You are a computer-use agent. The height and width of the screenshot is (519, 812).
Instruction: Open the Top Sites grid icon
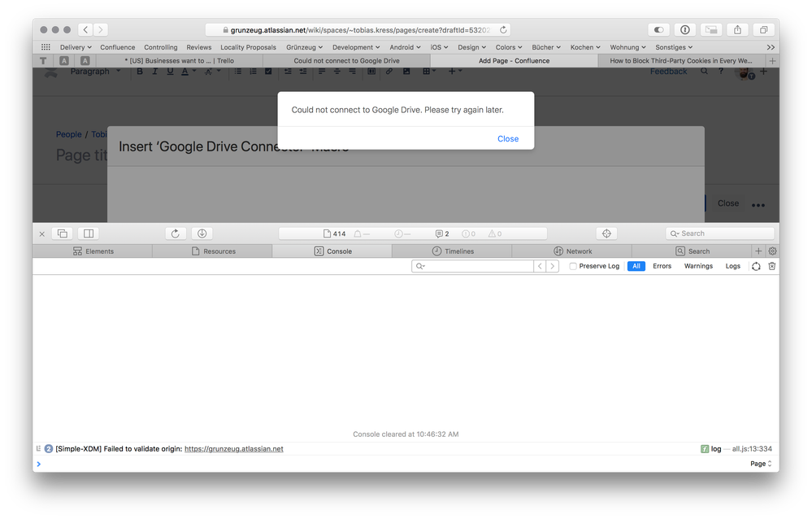tap(46, 47)
